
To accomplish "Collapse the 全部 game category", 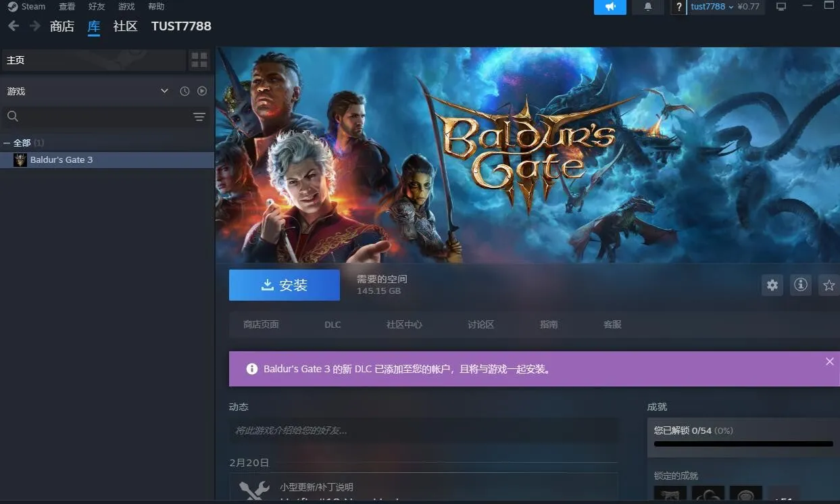I will [x=7, y=143].
